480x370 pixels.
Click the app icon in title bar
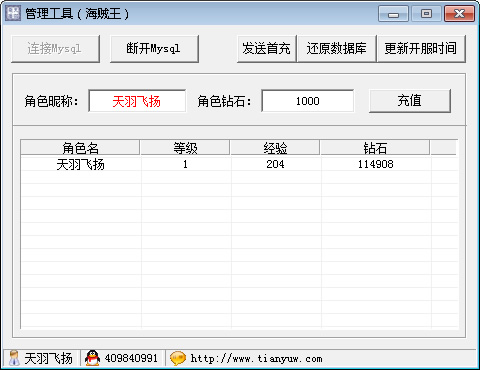[x=13, y=13]
